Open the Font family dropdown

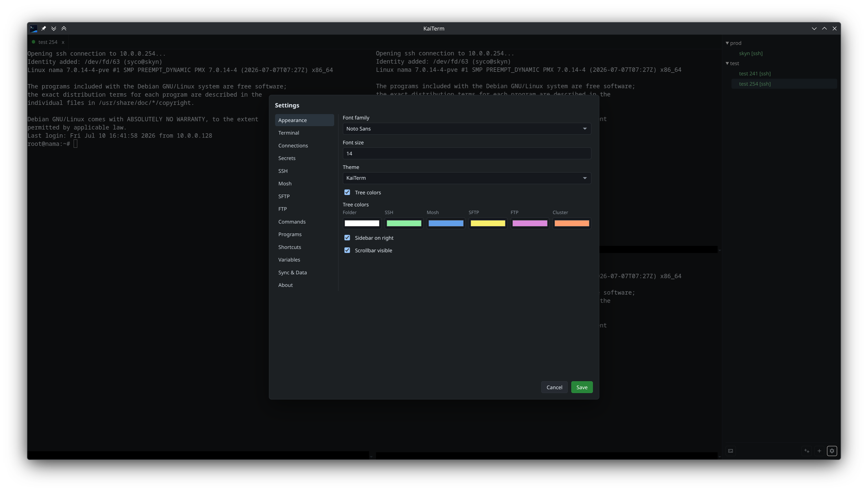467,128
